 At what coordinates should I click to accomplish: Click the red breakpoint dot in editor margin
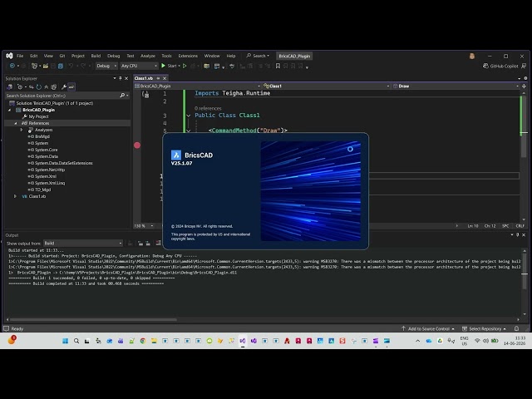pos(137,145)
